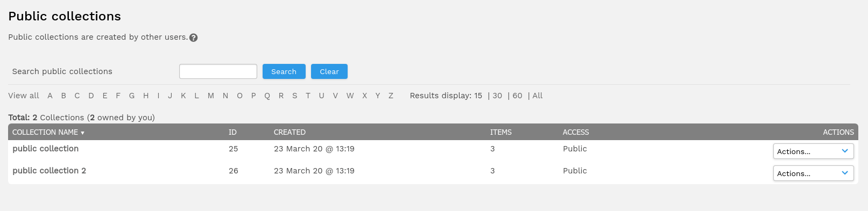Filter collections by letter P
Image resolution: width=868 pixels, height=211 pixels.
(253, 96)
